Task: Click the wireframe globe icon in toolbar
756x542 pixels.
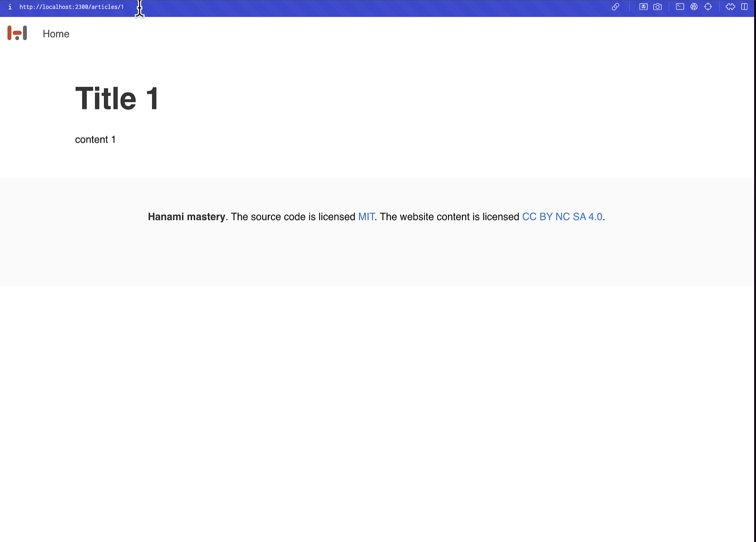Action: point(694,7)
